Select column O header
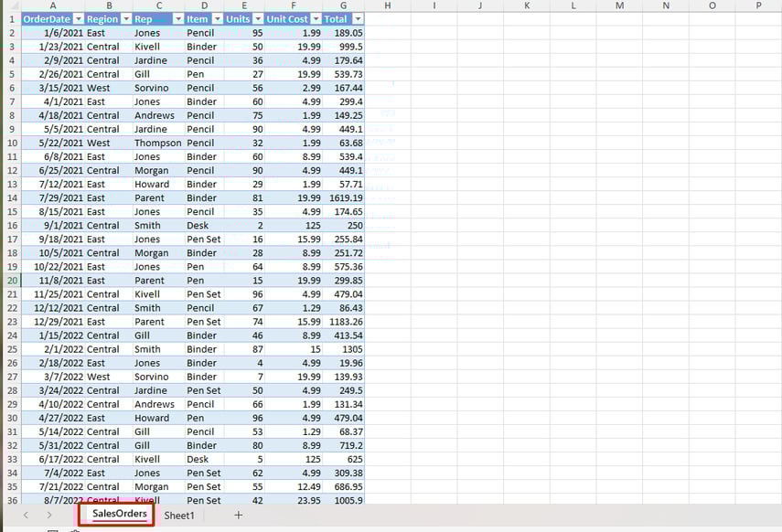This screenshot has height=532, width=782. (x=712, y=5)
